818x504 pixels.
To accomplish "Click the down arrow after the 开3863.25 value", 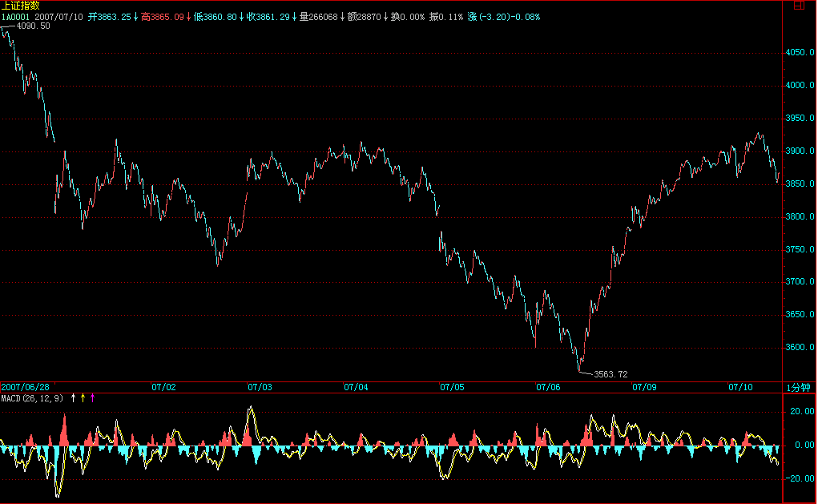I will (135, 16).
